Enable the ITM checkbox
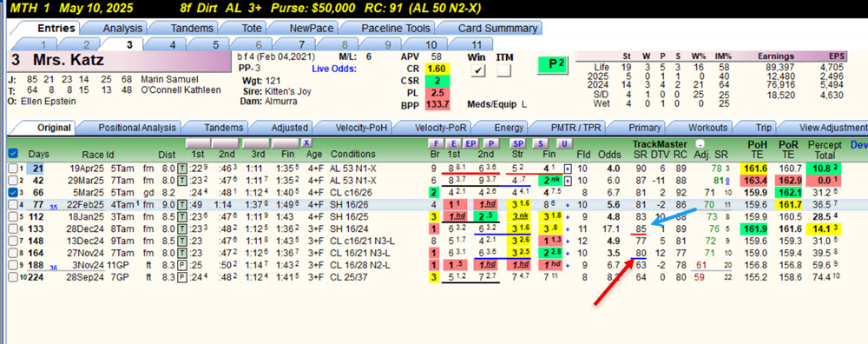868x344 pixels. pyautogui.click(x=503, y=70)
